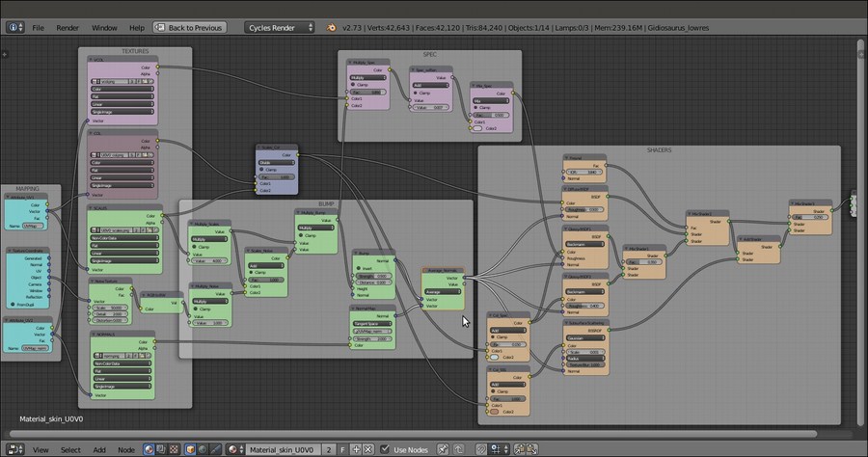Select line style shader nodes icon

click(215, 449)
